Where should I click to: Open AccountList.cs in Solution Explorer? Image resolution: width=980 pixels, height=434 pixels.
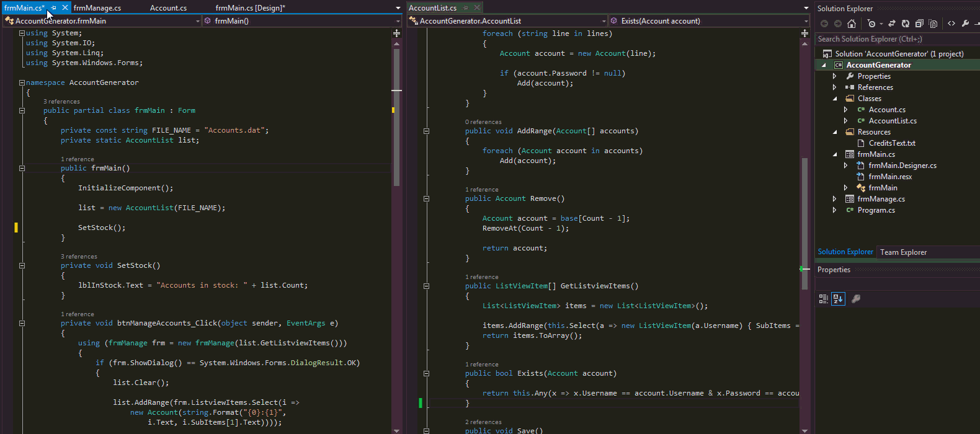point(892,121)
